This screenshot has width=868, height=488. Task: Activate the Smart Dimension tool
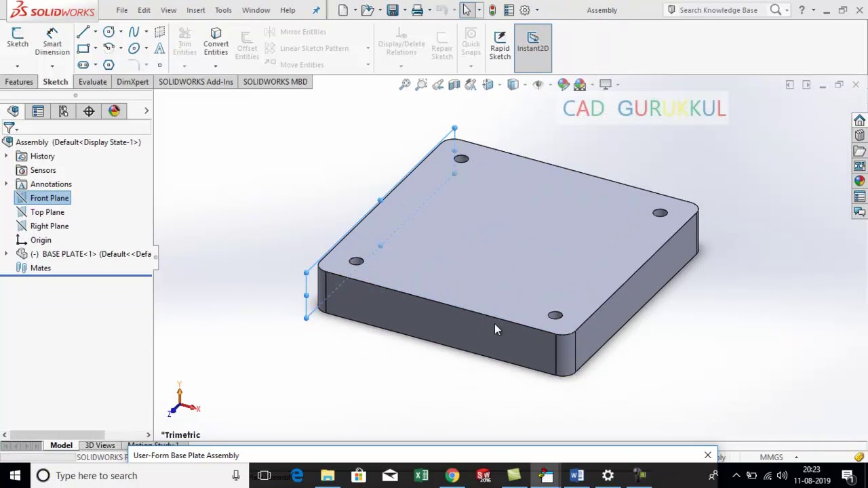[x=52, y=42]
